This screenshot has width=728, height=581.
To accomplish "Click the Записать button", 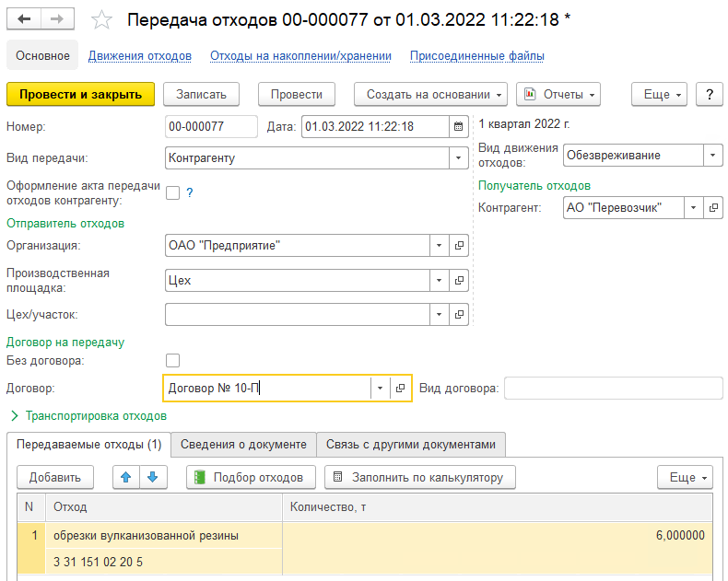I will click(201, 94).
